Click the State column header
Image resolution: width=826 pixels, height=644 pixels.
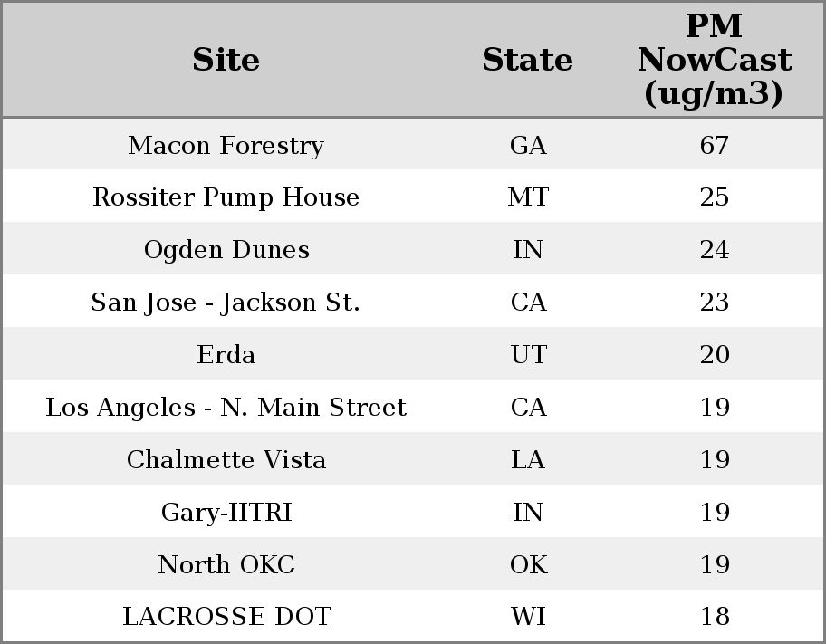coord(527,60)
